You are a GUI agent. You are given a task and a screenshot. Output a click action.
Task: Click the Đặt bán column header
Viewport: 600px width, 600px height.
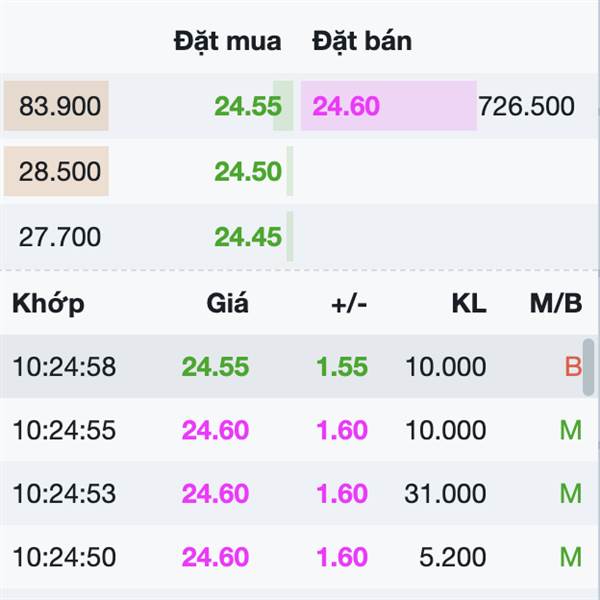point(362,41)
